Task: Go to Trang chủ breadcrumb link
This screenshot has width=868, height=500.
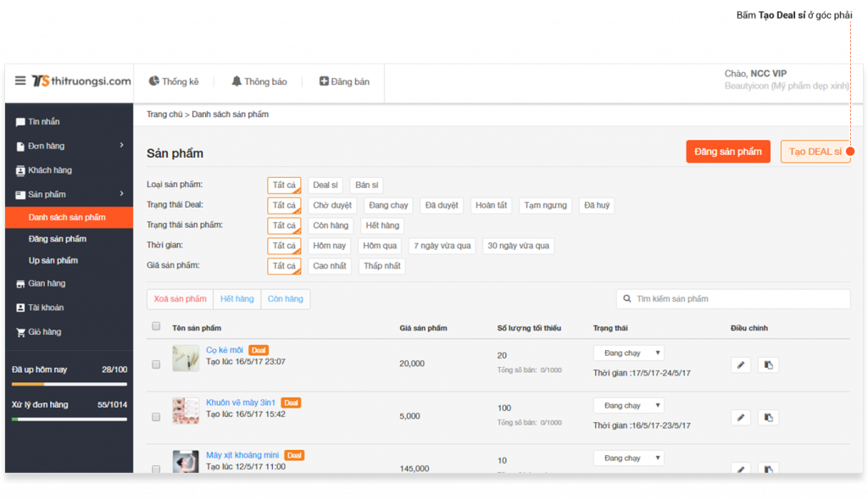Action: pyautogui.click(x=164, y=114)
